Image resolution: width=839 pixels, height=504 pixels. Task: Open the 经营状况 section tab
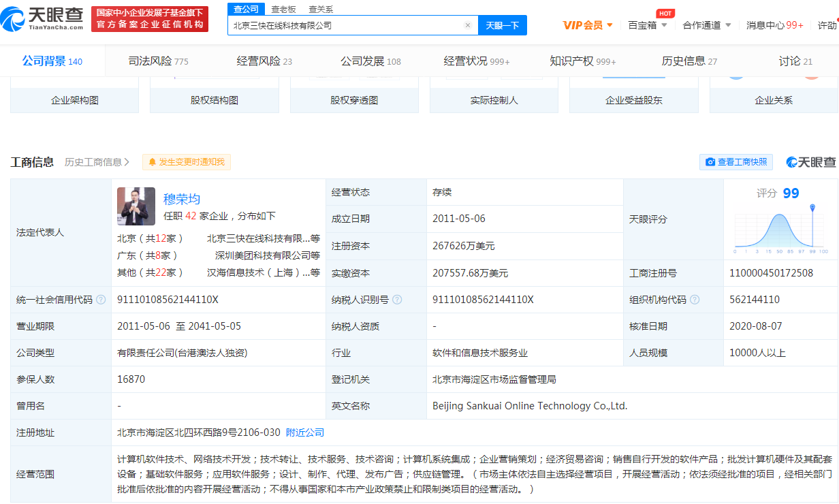pyautogui.click(x=477, y=61)
